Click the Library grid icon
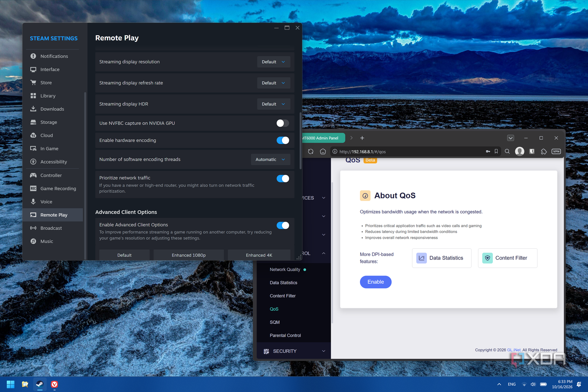Image resolution: width=588 pixels, height=392 pixels. click(x=33, y=96)
